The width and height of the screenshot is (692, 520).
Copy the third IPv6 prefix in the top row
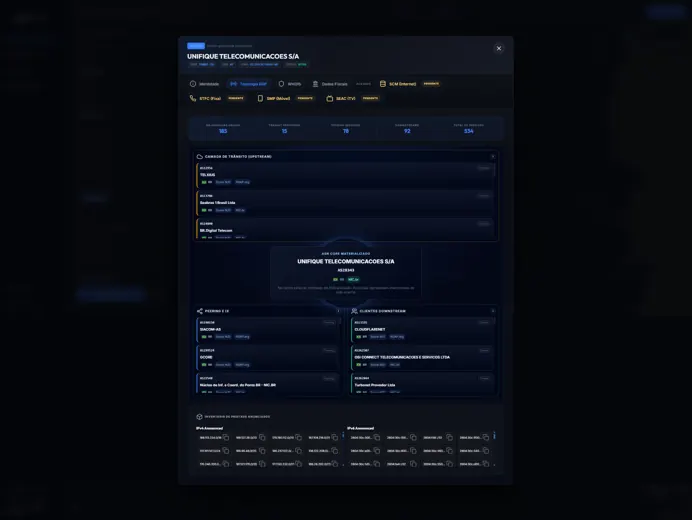(449, 437)
